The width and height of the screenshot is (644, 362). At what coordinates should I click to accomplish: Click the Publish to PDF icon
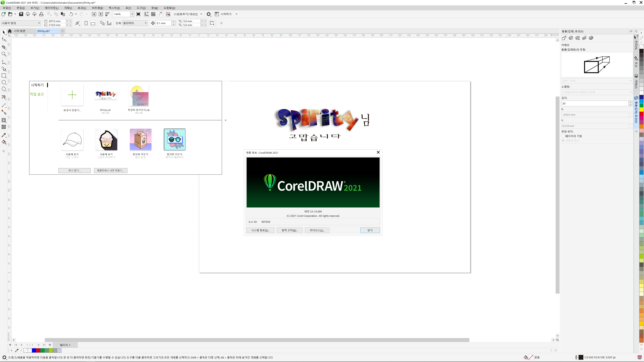108,14
